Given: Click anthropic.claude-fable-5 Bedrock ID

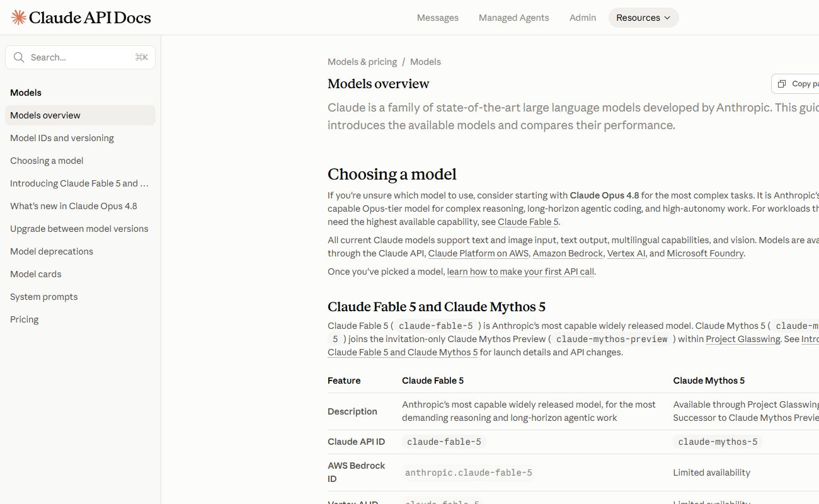Looking at the screenshot, I should pos(469,472).
